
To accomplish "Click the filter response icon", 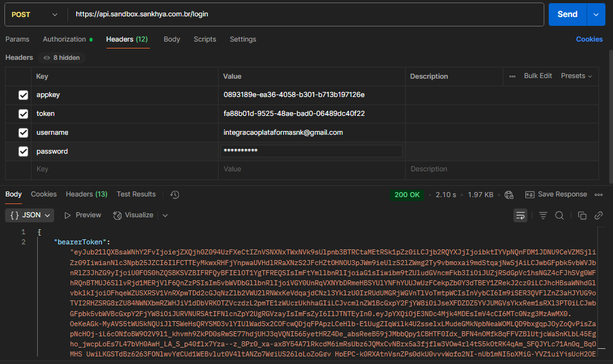I will click(543, 215).
